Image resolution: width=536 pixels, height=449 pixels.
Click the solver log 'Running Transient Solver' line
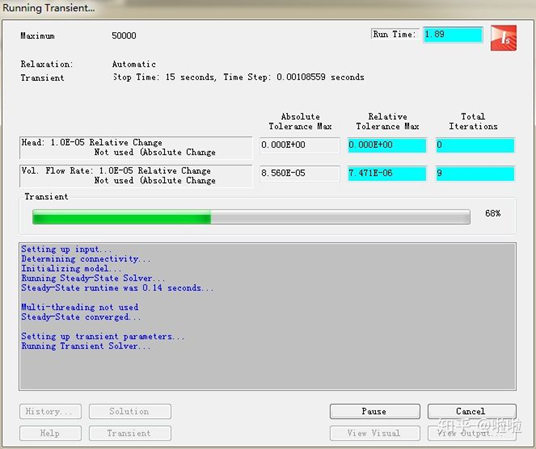85,346
